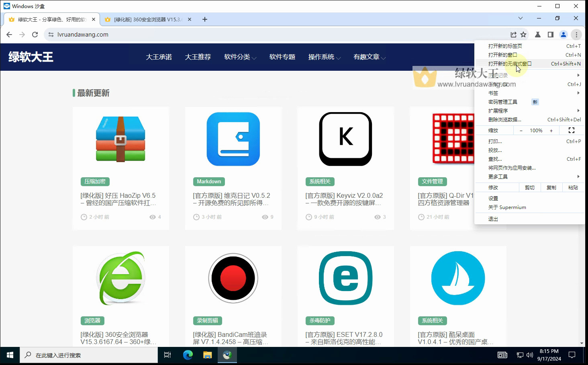Open a new tab with plus button
Screen dimensions: 588x365
pos(205,19)
